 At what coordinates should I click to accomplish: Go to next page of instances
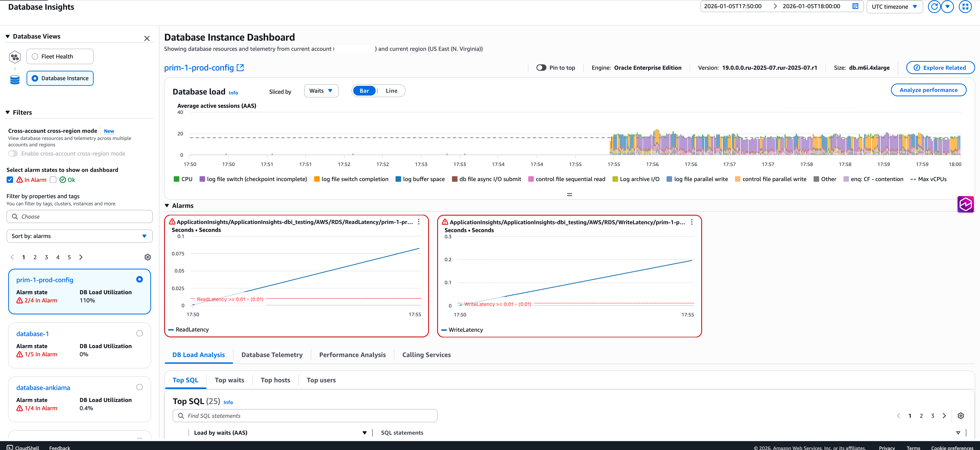(81, 257)
